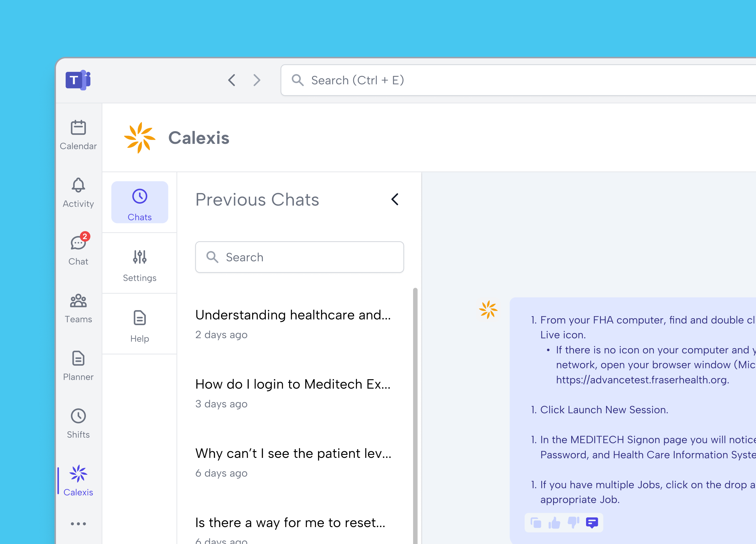Click the Previous Chats search field
756x544 pixels.
coord(299,257)
